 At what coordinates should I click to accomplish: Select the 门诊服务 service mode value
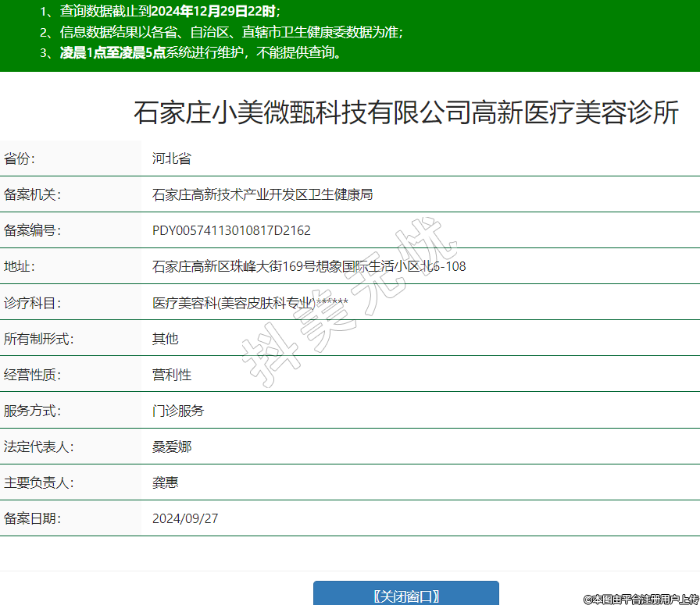pyautogui.click(x=177, y=411)
